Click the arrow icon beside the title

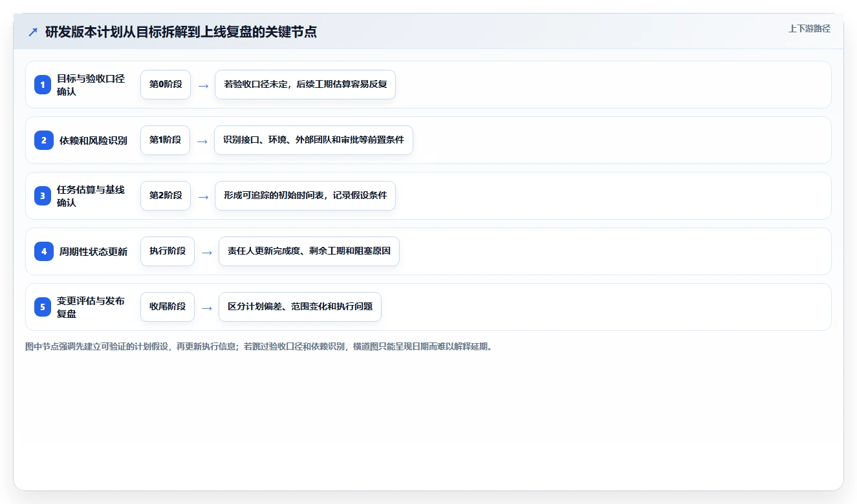[33, 32]
